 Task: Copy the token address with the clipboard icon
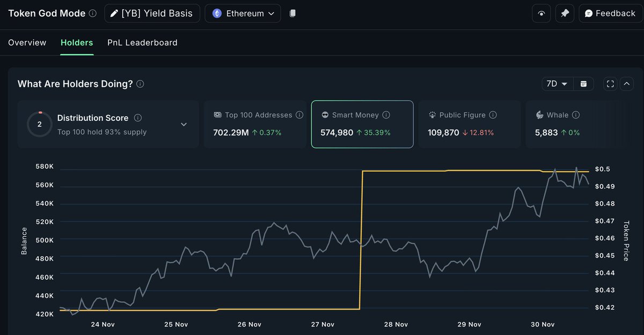coord(292,13)
